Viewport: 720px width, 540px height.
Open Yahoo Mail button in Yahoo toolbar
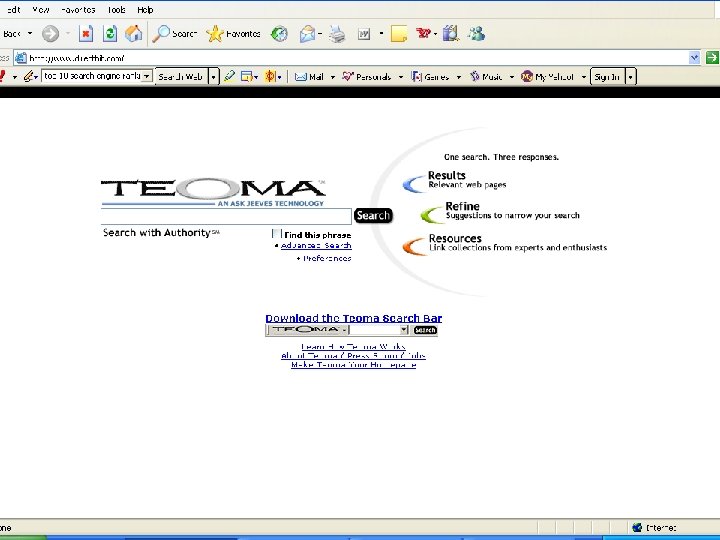click(309, 77)
